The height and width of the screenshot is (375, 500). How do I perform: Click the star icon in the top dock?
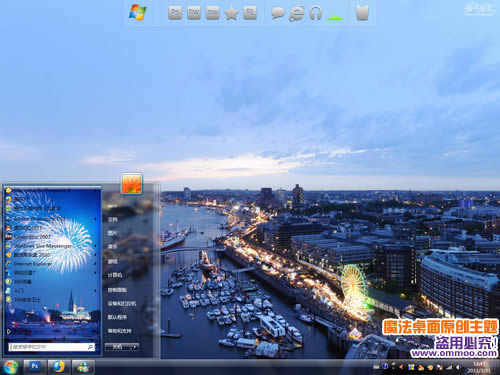pyautogui.click(x=231, y=13)
